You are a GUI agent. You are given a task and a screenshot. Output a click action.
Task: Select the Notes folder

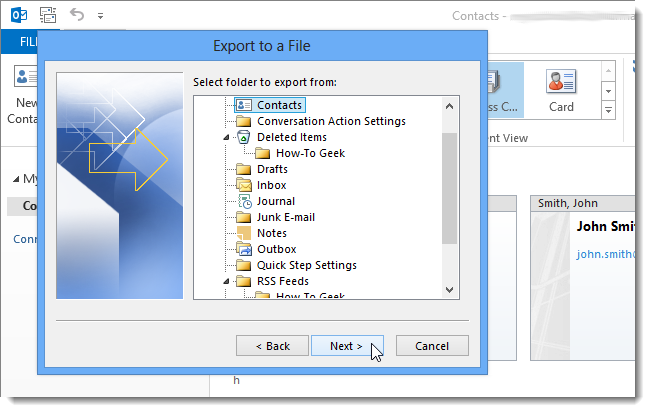click(272, 233)
